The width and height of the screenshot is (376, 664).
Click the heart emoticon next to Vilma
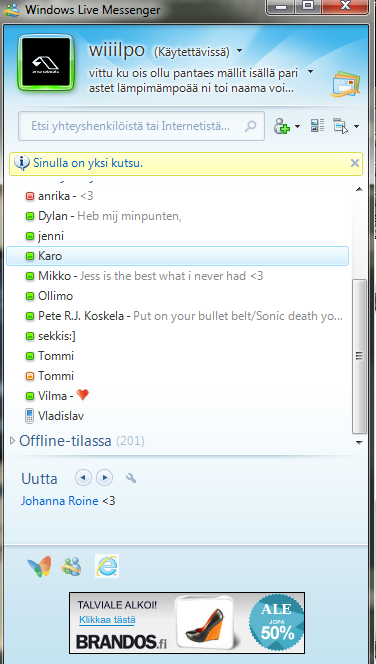[83, 395]
